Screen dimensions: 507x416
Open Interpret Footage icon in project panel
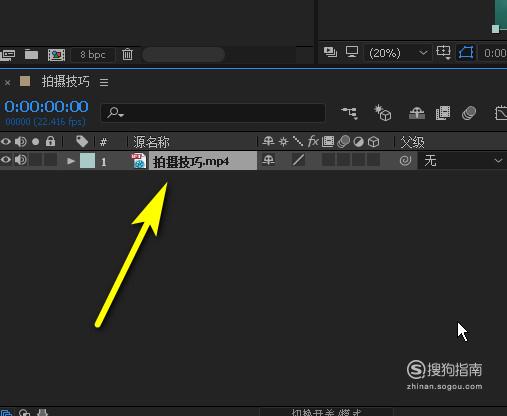coord(7,54)
